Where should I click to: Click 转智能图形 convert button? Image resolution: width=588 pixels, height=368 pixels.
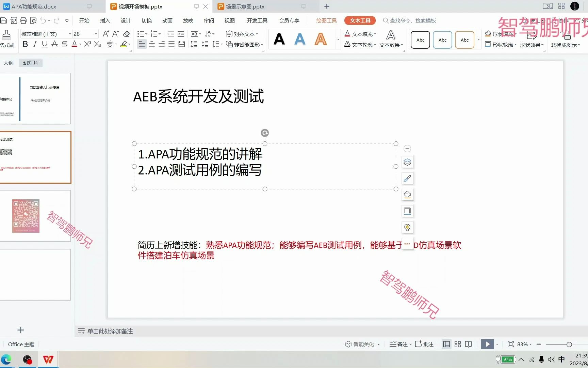click(245, 44)
